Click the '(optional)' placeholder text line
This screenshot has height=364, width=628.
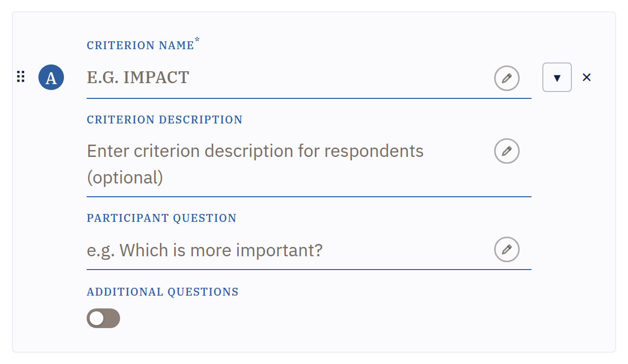(125, 177)
